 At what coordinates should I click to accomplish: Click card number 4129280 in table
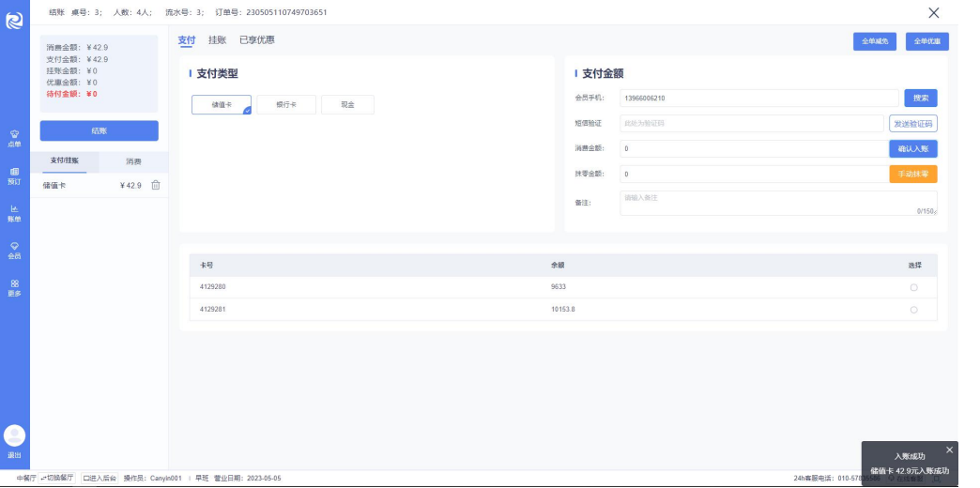[x=213, y=287]
